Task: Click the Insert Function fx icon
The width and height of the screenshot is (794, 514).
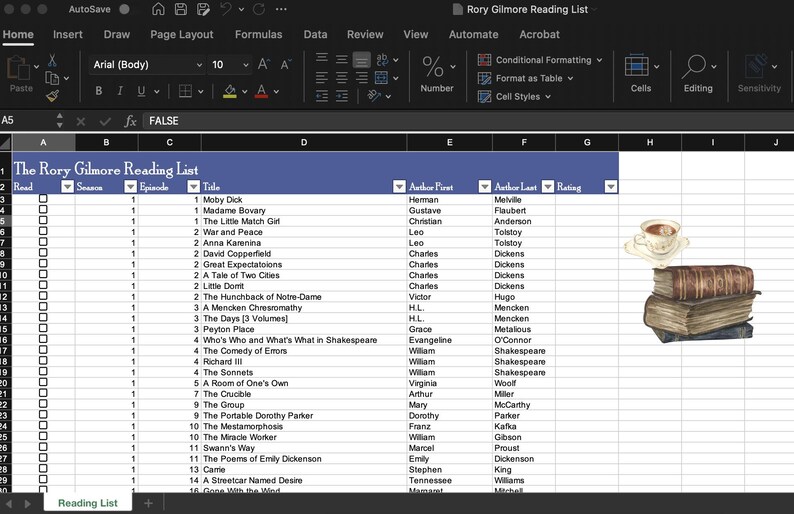Action: [131, 121]
